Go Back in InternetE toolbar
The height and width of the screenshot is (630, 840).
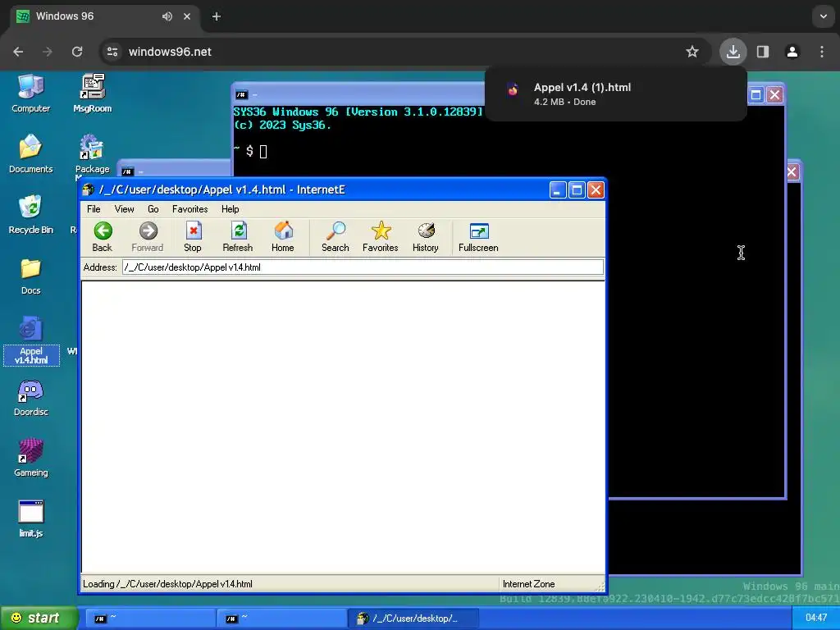[103, 237]
